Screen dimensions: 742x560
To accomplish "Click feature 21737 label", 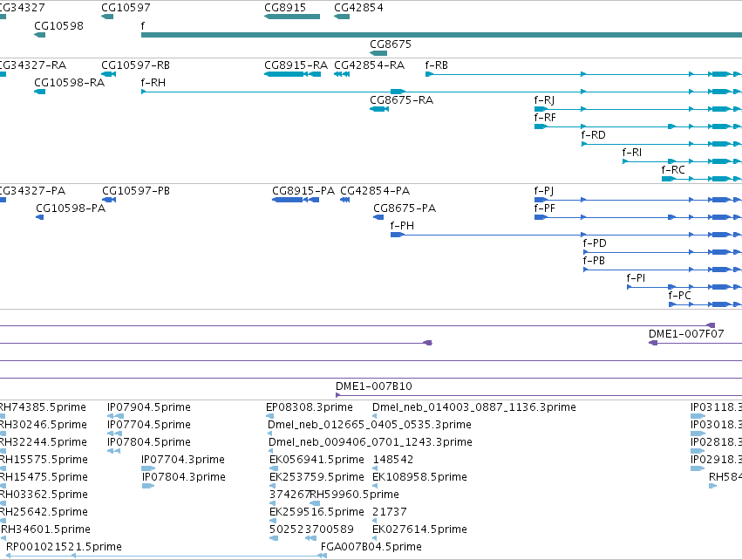I will [390, 512].
